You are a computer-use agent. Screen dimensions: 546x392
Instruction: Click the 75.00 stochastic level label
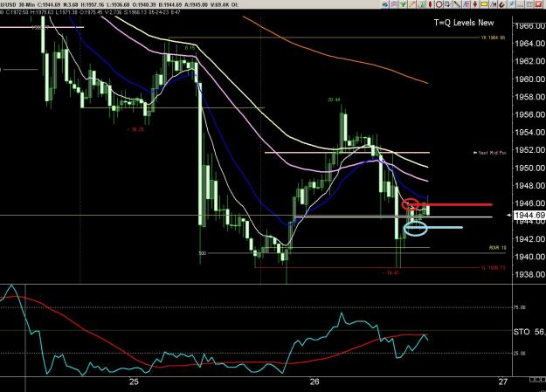click(x=520, y=307)
